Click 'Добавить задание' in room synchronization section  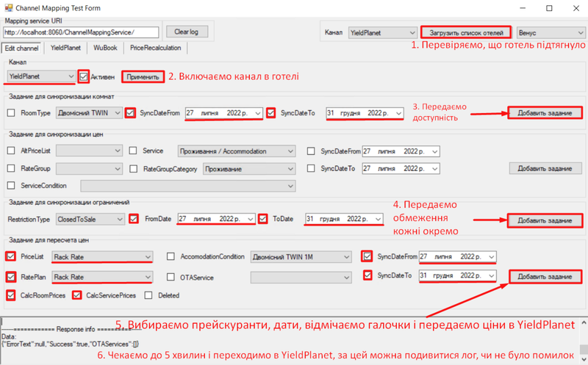[x=545, y=113]
